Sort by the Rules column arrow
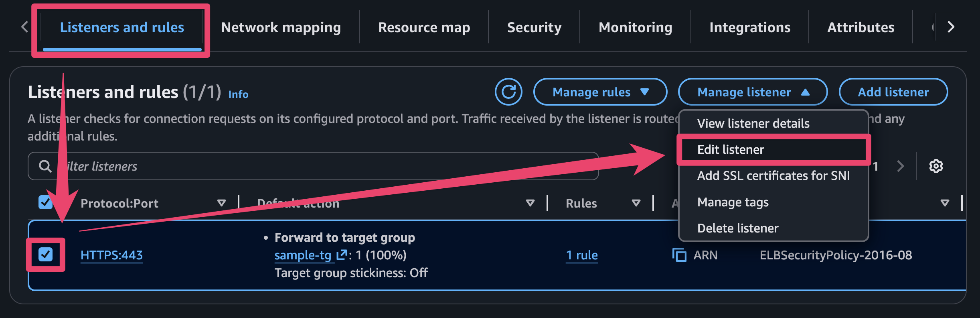980x318 pixels. tap(636, 203)
